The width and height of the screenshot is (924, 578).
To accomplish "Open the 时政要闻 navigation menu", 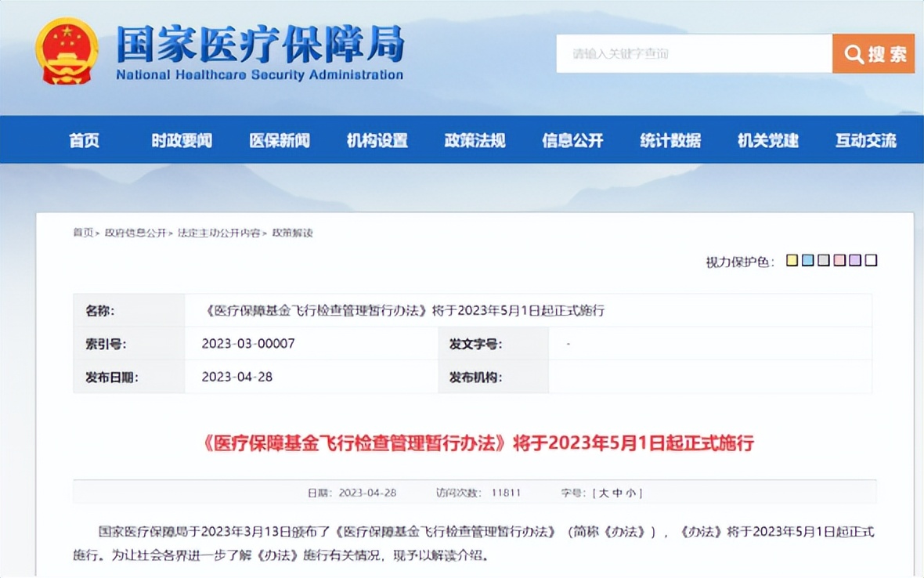I will (180, 140).
